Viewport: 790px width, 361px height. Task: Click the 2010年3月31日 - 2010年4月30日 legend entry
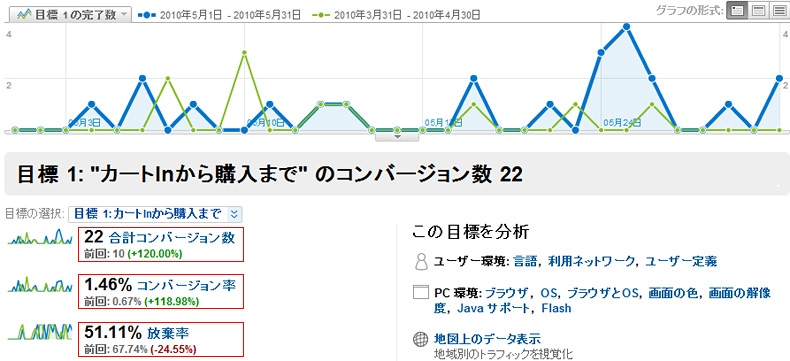[x=396, y=15]
